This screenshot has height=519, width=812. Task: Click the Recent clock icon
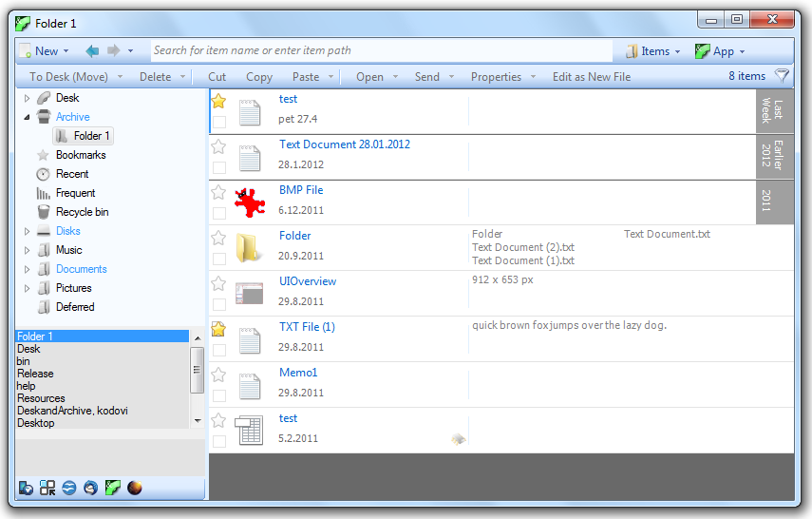(x=44, y=174)
